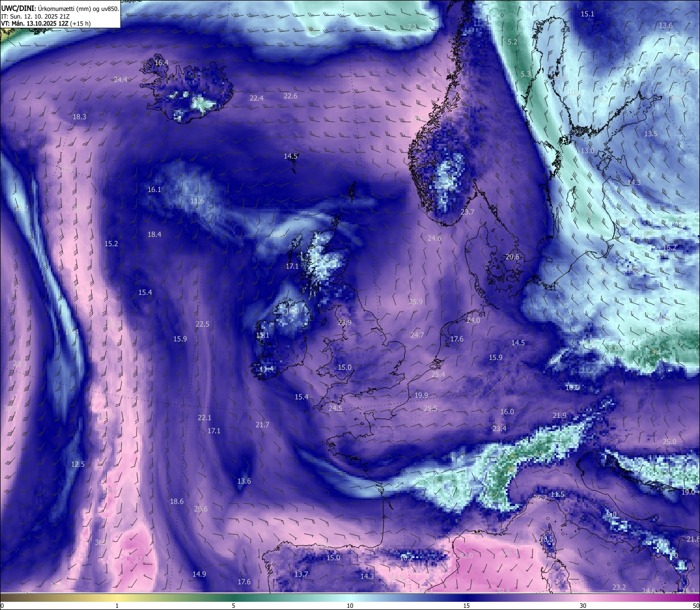The image size is (700, 610).
Task: Click the 5.2 value label
Action: [512, 42]
